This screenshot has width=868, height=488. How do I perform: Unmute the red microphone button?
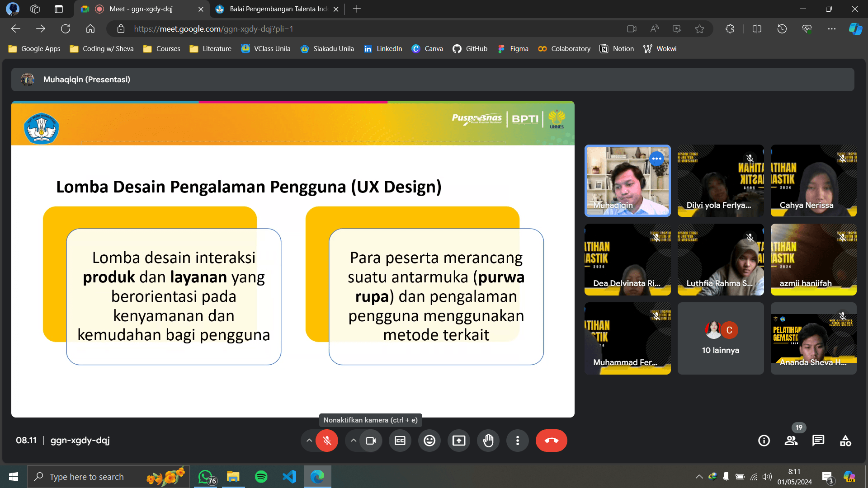pos(327,441)
